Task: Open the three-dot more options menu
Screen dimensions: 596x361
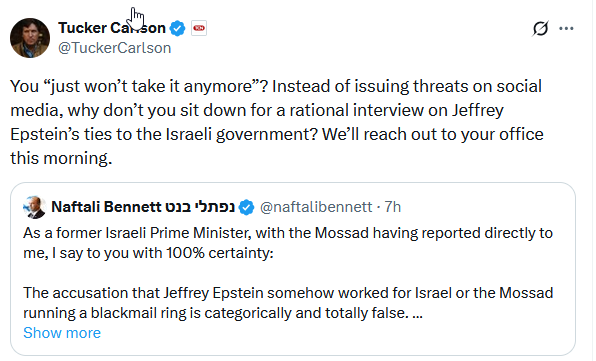Action: coord(566,28)
